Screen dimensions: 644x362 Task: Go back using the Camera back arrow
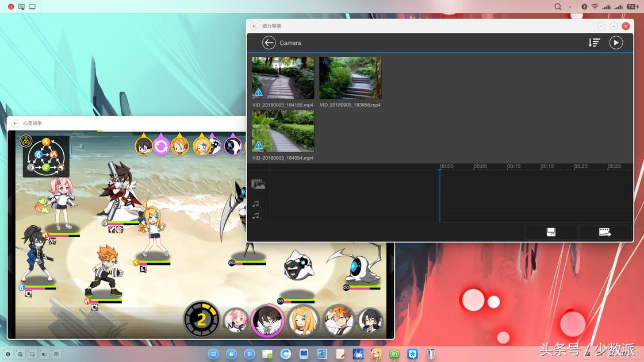[x=269, y=43]
